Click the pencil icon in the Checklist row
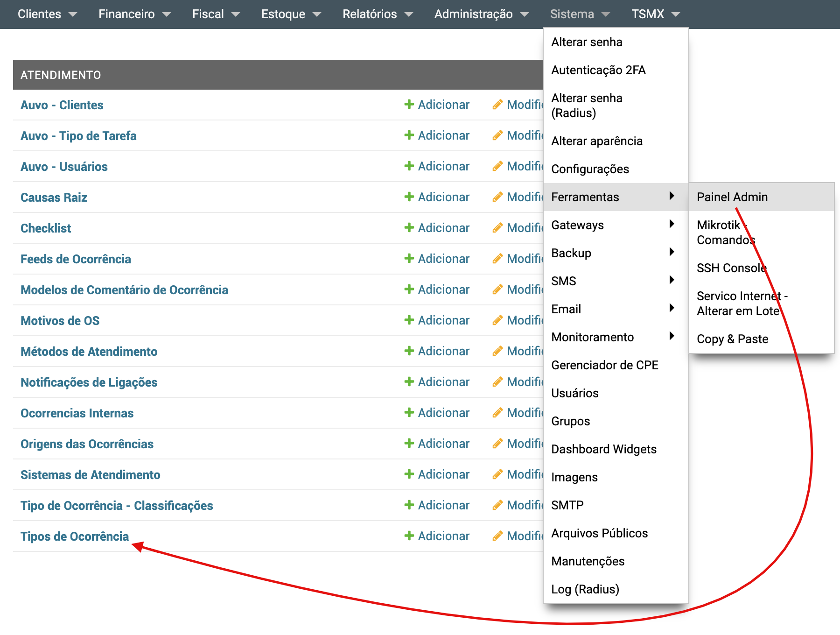Viewport: 840px width, 635px height. coord(498,228)
